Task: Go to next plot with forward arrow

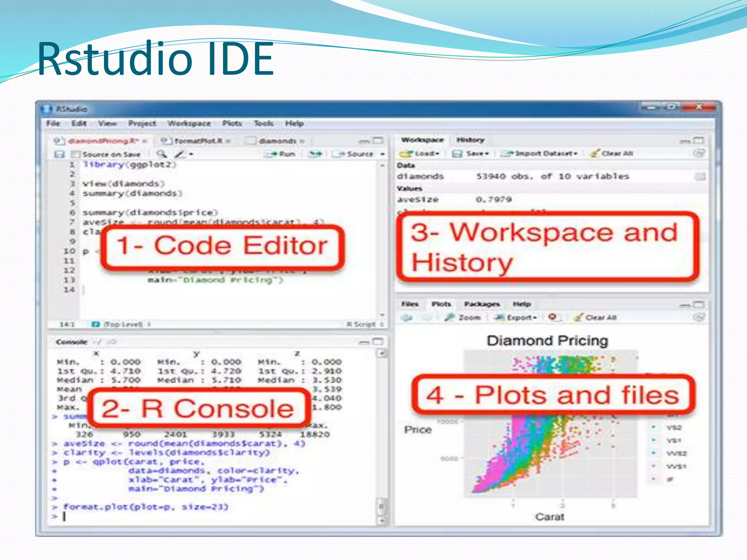Action: pos(426,318)
